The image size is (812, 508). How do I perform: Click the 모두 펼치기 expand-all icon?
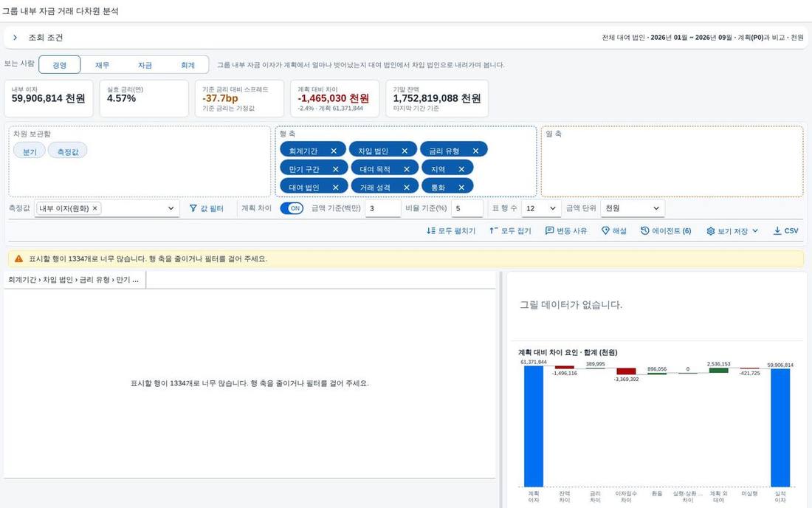[431, 231]
